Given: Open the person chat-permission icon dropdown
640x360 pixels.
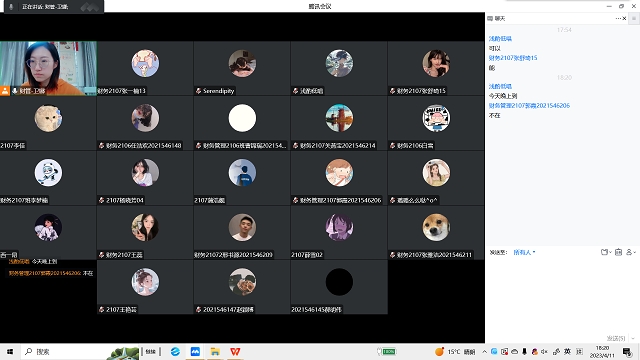Looking at the screenshot, I should tap(631, 252).
